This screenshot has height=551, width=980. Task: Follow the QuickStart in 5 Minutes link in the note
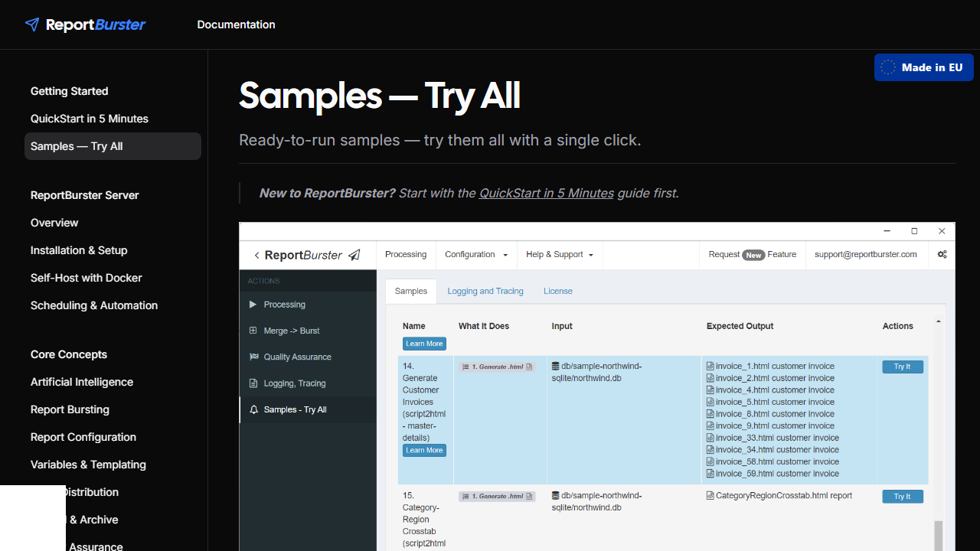(547, 193)
